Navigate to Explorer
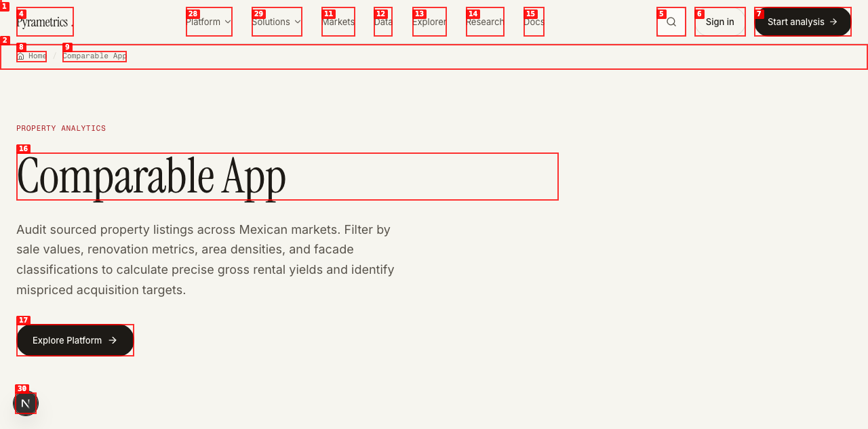This screenshot has width=868, height=429. pos(429,22)
